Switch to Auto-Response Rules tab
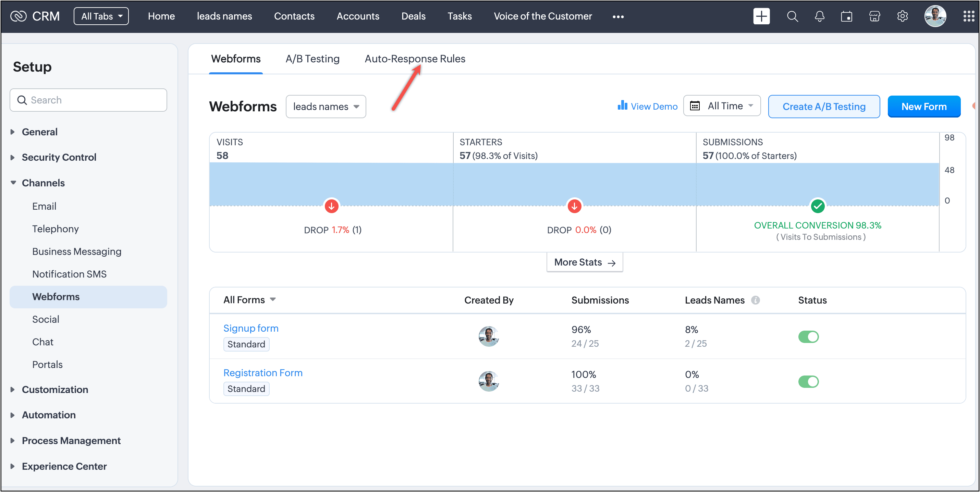 (415, 59)
